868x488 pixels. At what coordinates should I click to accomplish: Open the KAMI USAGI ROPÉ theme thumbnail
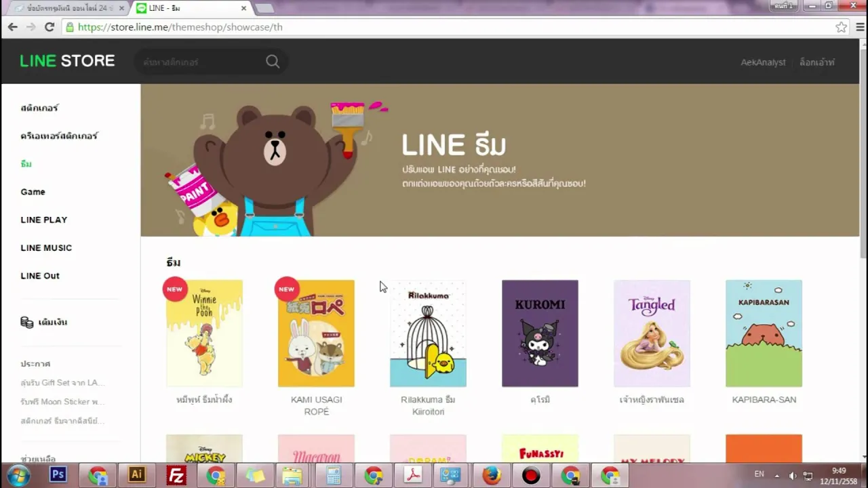(316, 333)
